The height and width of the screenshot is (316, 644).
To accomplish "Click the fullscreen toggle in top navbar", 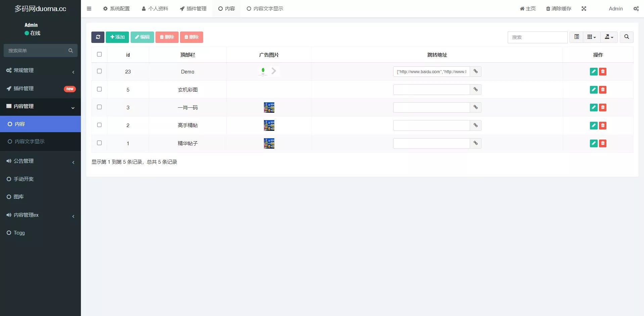I will (584, 9).
